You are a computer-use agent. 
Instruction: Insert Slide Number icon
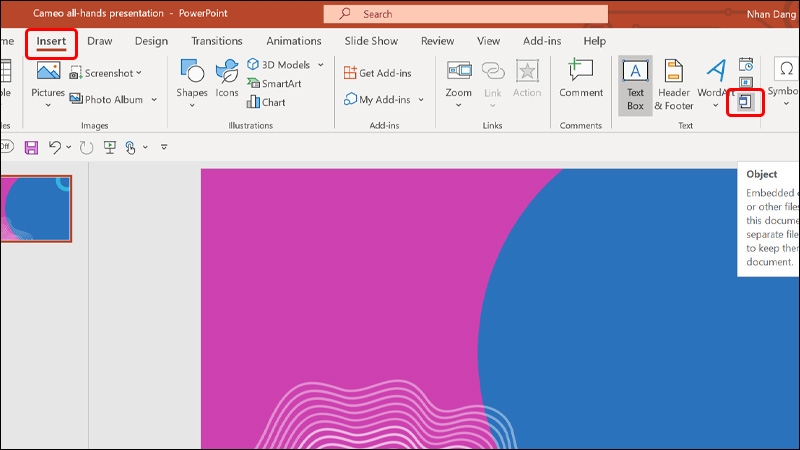point(746,82)
